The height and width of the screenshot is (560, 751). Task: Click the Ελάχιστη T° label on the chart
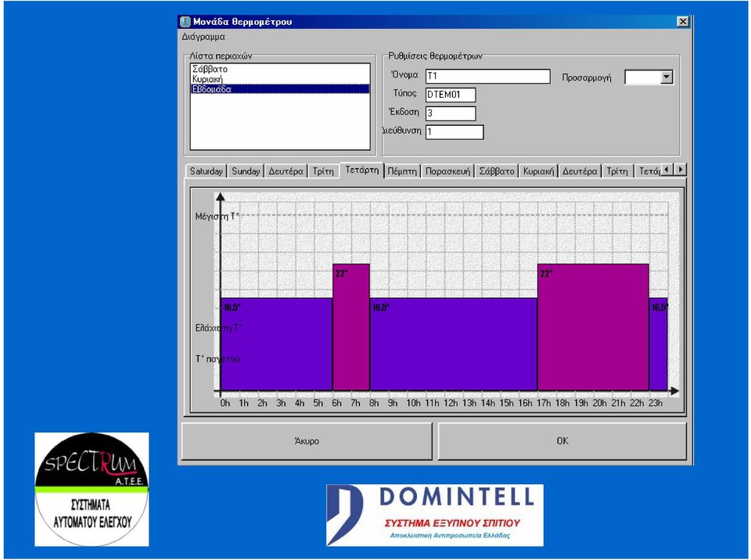(218, 328)
